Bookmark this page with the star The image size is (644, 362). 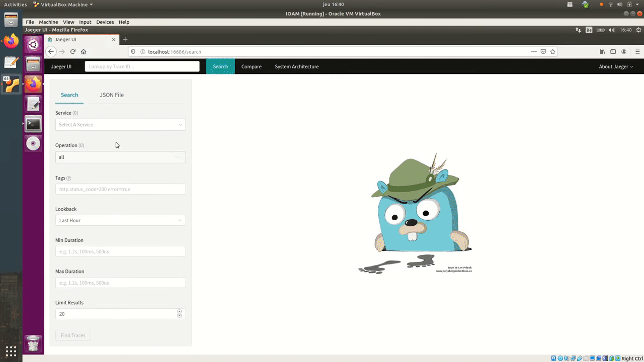552,52
